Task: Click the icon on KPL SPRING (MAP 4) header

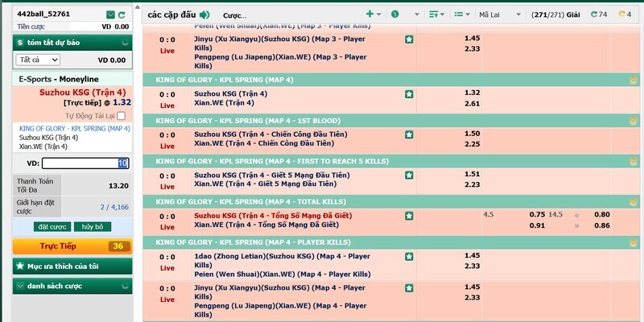Action: [634, 80]
